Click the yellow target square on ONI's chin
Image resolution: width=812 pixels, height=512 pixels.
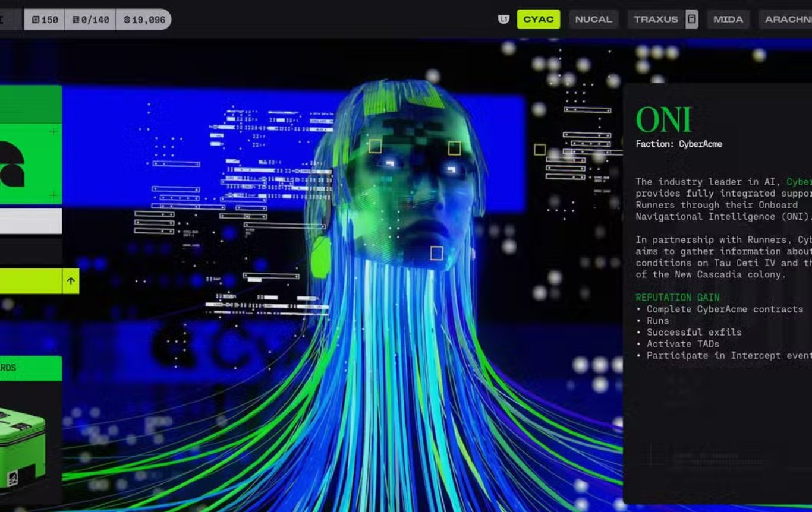coord(436,254)
